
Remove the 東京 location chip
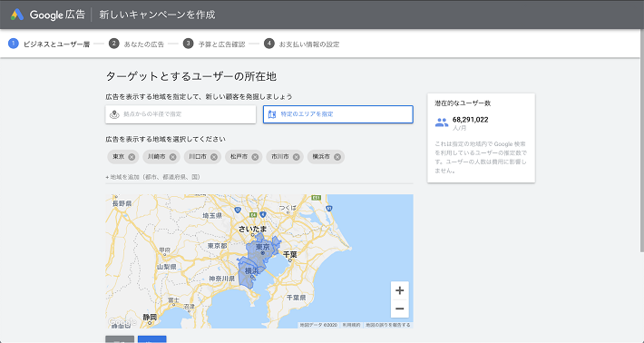[x=132, y=157]
